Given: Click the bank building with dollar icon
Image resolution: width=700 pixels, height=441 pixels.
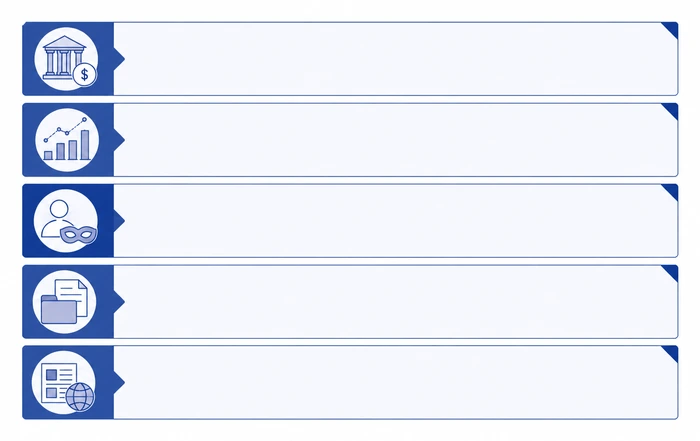Looking at the screenshot, I should (x=66, y=59).
